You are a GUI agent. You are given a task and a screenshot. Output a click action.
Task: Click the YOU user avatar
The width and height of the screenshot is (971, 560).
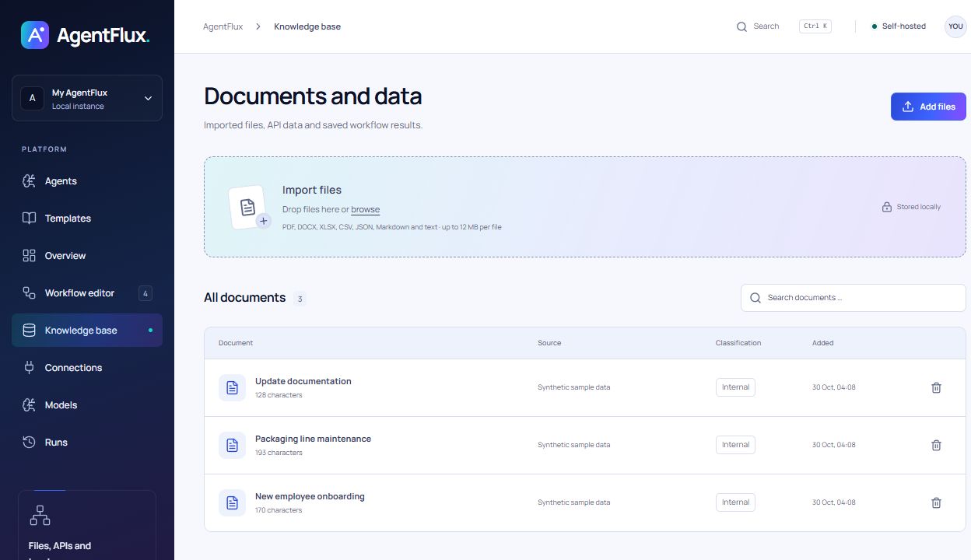955,26
